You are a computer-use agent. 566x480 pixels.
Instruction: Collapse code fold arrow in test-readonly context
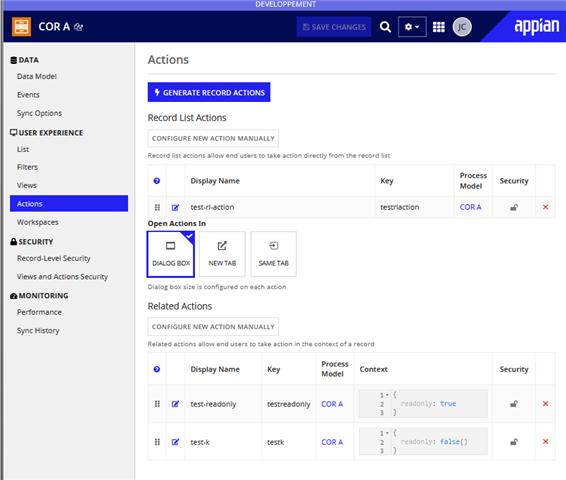[x=387, y=395]
